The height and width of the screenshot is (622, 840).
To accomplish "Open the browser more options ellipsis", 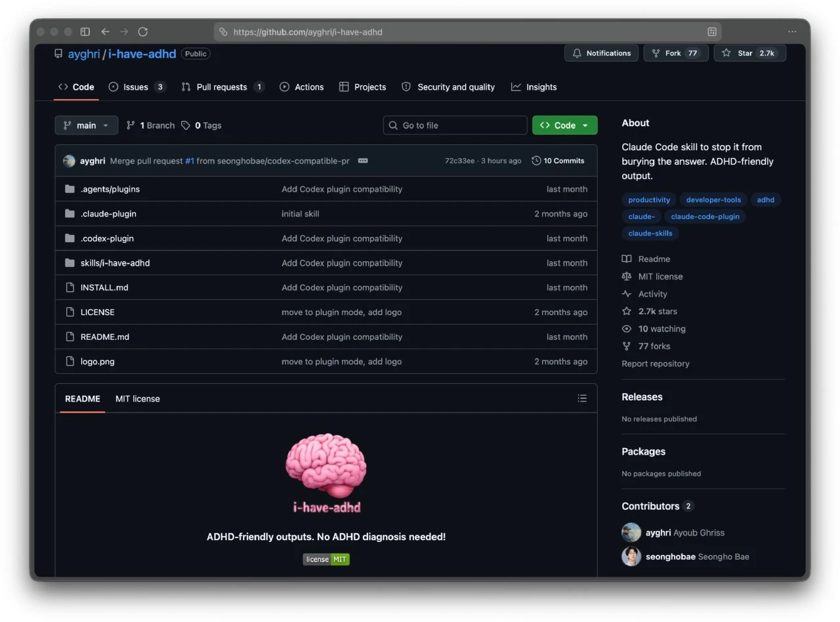I will (792, 31).
